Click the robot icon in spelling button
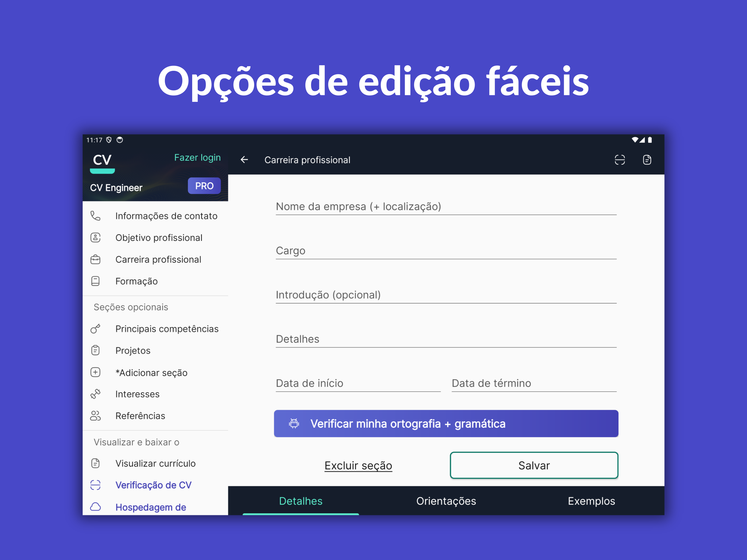Screen dimensions: 747x560 point(294,423)
